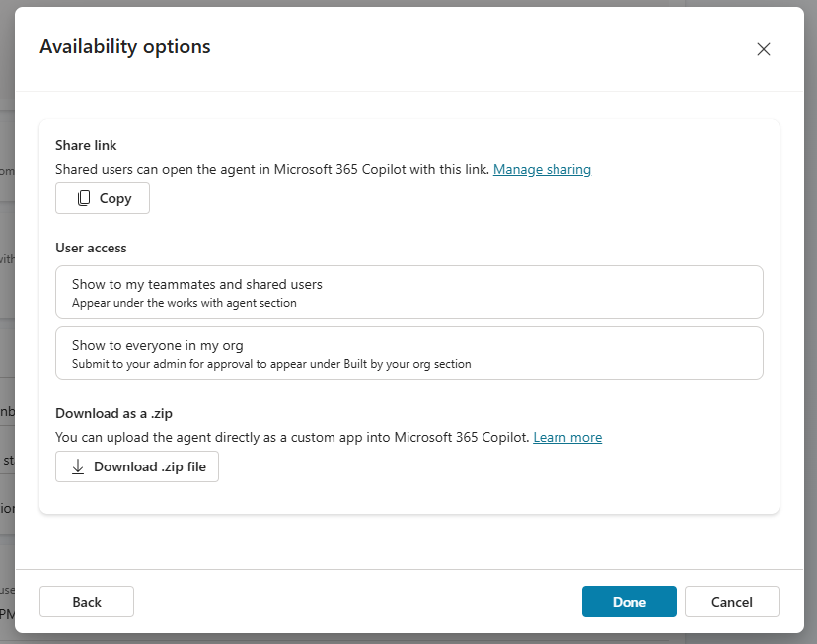The height and width of the screenshot is (644, 817).
Task: Click the copy icon inside the Copy button
Action: tap(84, 198)
